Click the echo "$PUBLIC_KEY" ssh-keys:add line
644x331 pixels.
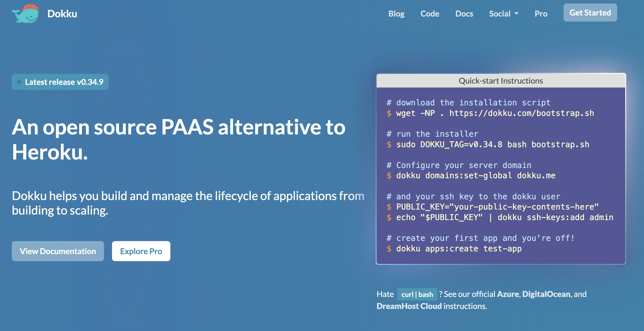(x=500, y=217)
